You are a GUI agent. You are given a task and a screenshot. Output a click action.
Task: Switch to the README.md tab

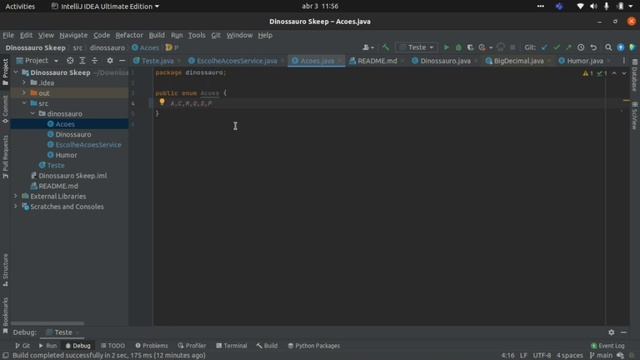[x=377, y=61]
